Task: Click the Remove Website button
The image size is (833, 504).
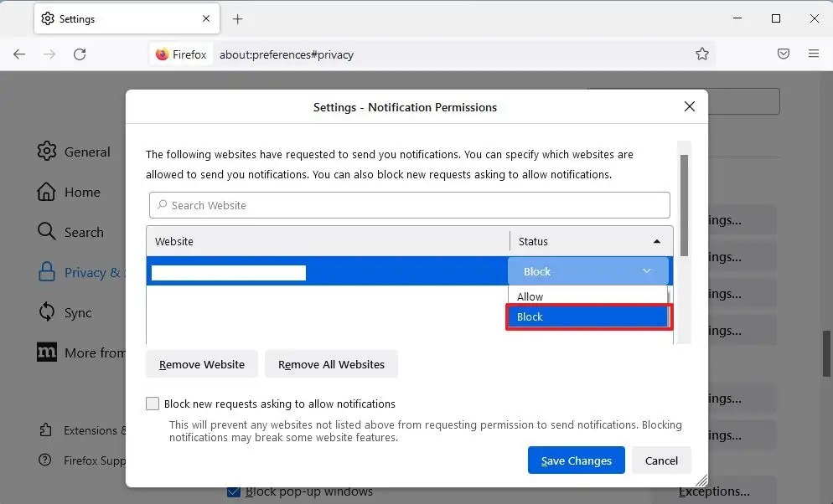Action: coord(202,364)
